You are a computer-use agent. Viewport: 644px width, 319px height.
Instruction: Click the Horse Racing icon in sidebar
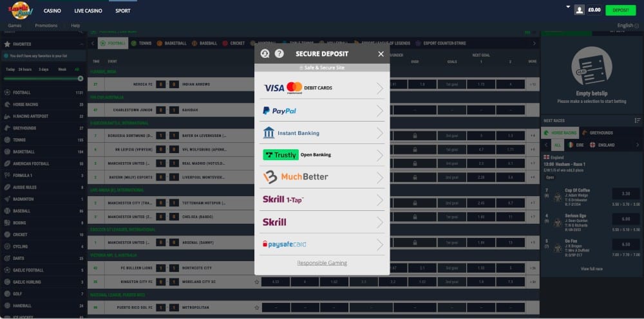pyautogui.click(x=7, y=104)
